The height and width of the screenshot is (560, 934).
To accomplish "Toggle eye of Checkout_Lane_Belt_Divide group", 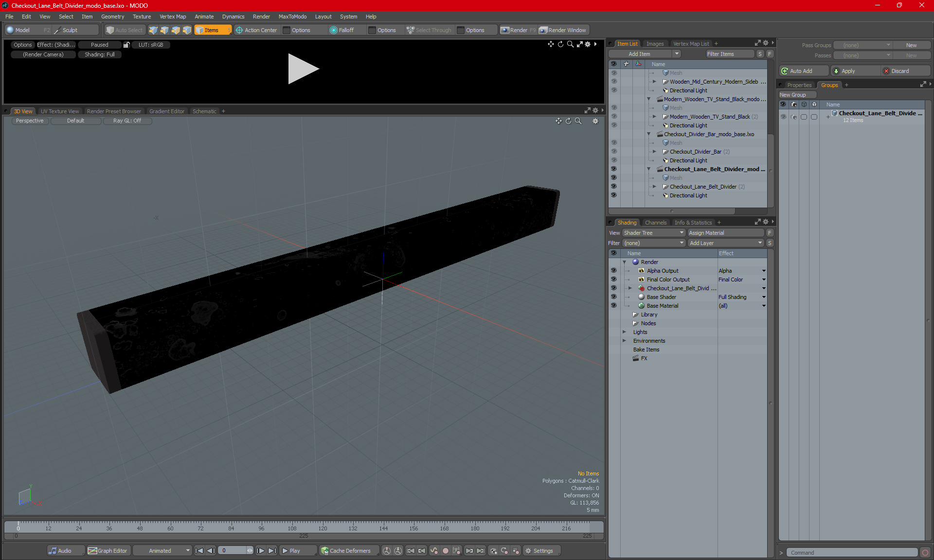I will tap(783, 117).
